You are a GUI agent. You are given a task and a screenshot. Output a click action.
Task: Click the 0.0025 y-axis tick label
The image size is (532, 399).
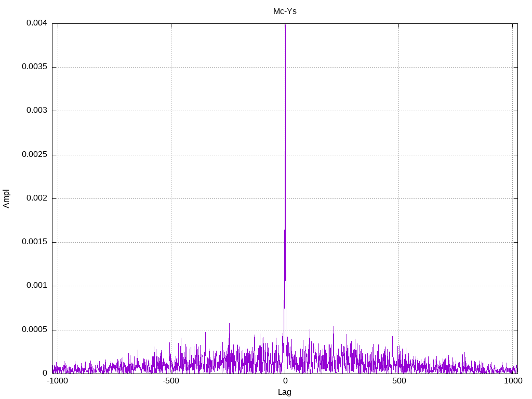click(34, 154)
